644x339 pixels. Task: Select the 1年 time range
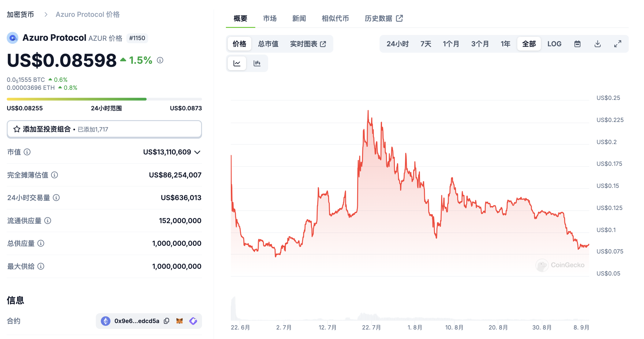point(505,44)
